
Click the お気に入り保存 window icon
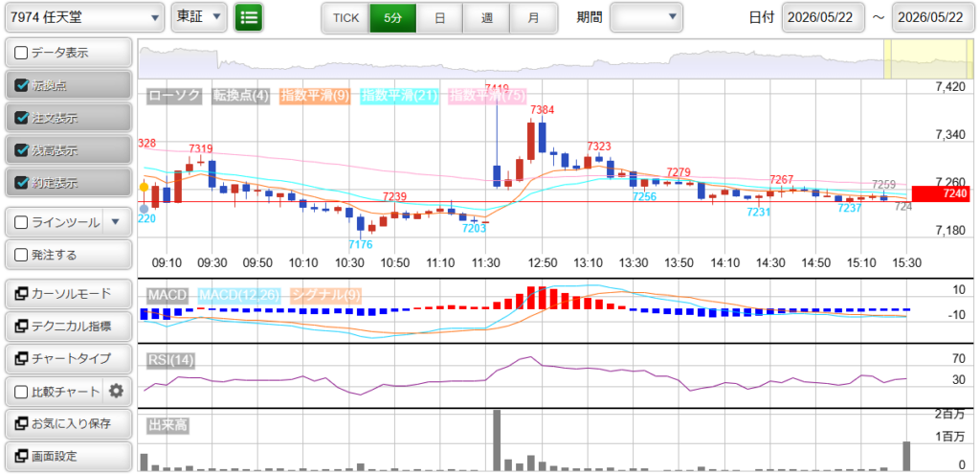[x=21, y=423]
